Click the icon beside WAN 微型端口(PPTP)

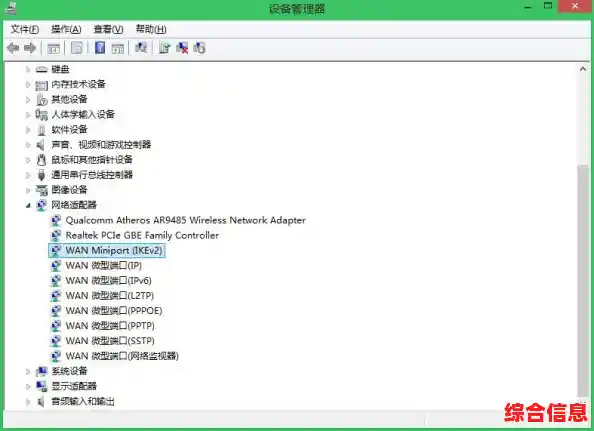click(56, 326)
